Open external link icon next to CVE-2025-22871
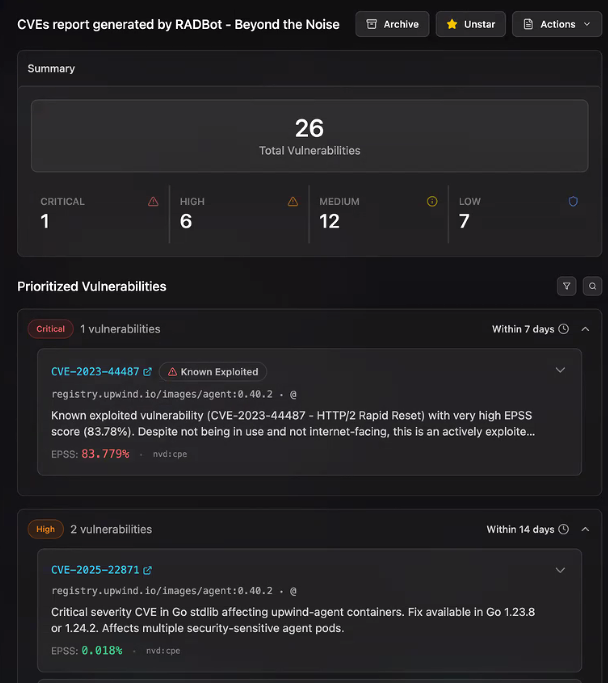This screenshot has height=683, width=608. (148, 570)
